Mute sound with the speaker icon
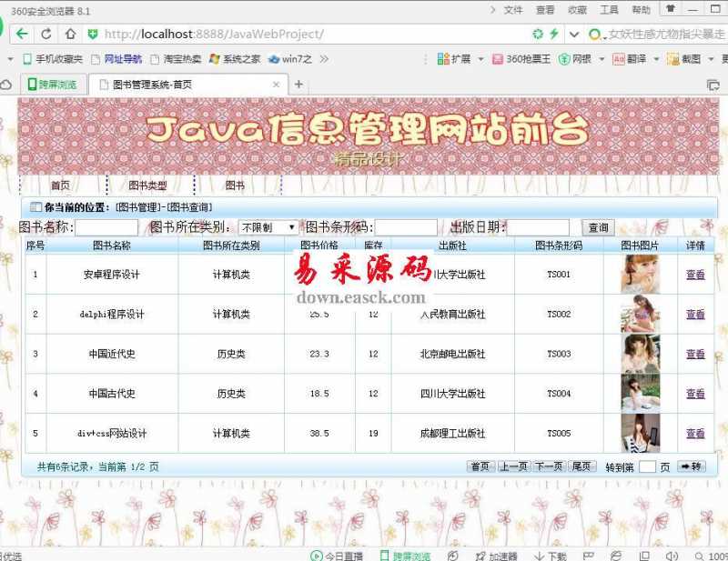The image size is (728, 561). (672, 556)
